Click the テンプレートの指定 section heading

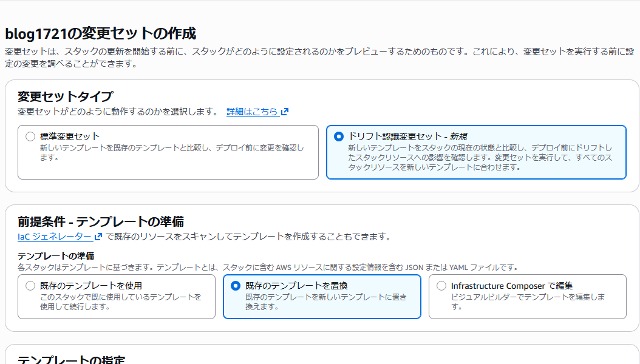click(x=71, y=360)
